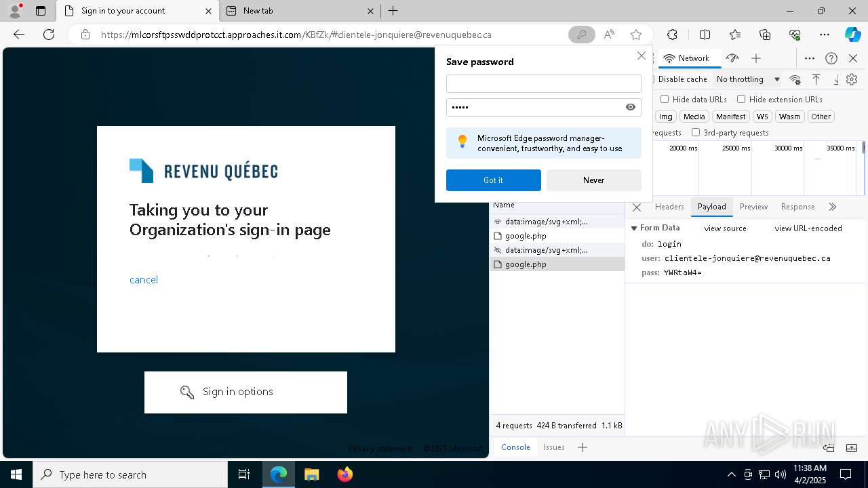Open the browser profile icon

pos(15,11)
